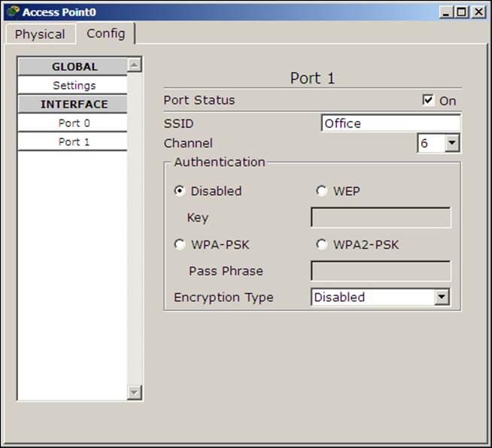Select the Config tab
Image resolution: width=492 pixels, height=448 pixels.
coord(106,33)
